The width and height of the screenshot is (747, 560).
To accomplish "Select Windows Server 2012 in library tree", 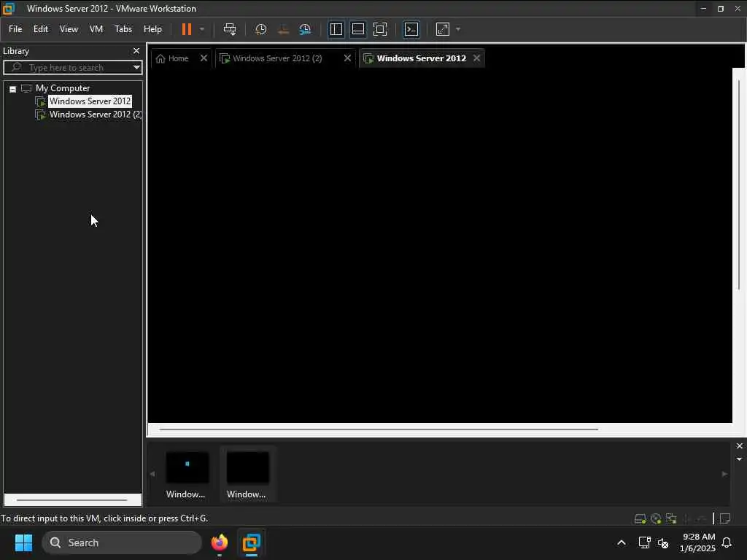I will click(90, 101).
